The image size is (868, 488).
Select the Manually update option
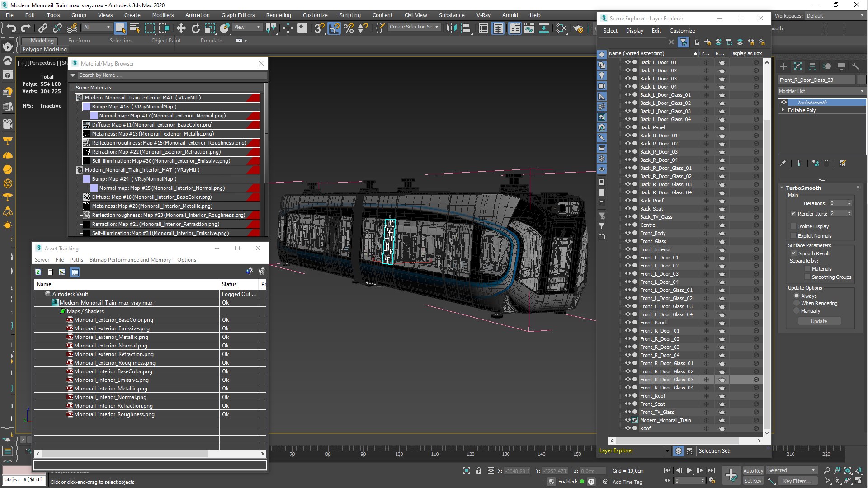point(797,311)
